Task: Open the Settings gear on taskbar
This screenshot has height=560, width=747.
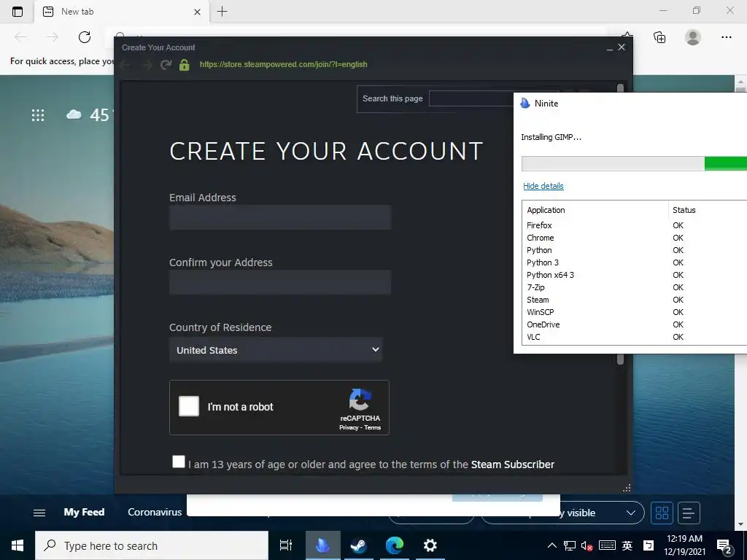Action: click(x=430, y=545)
